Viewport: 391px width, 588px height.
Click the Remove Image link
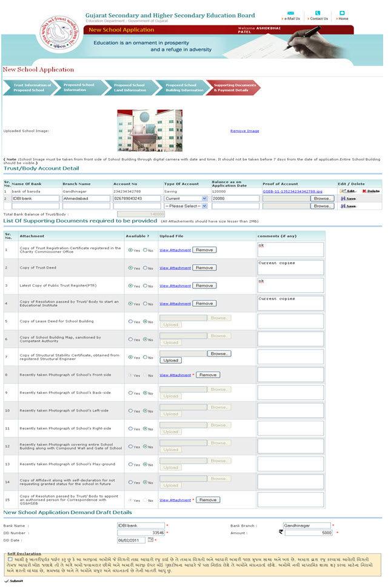(x=244, y=131)
